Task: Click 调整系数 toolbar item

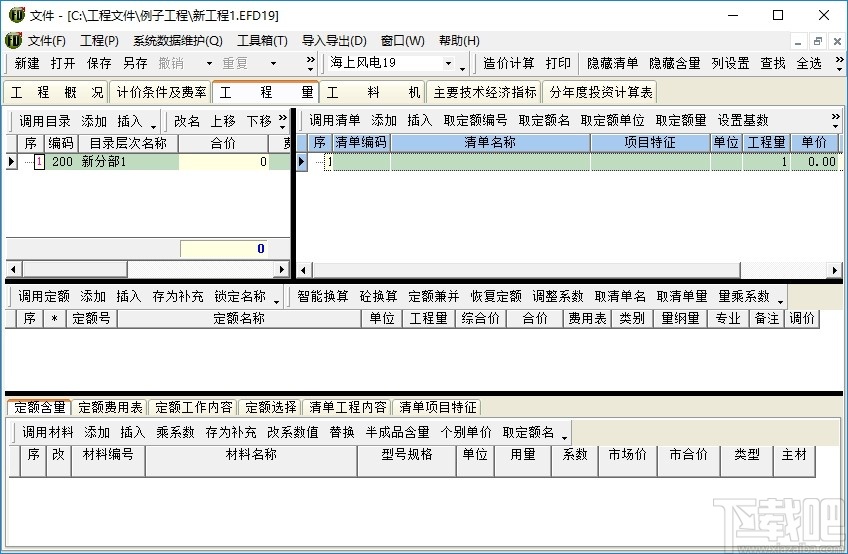Action: 558,296
